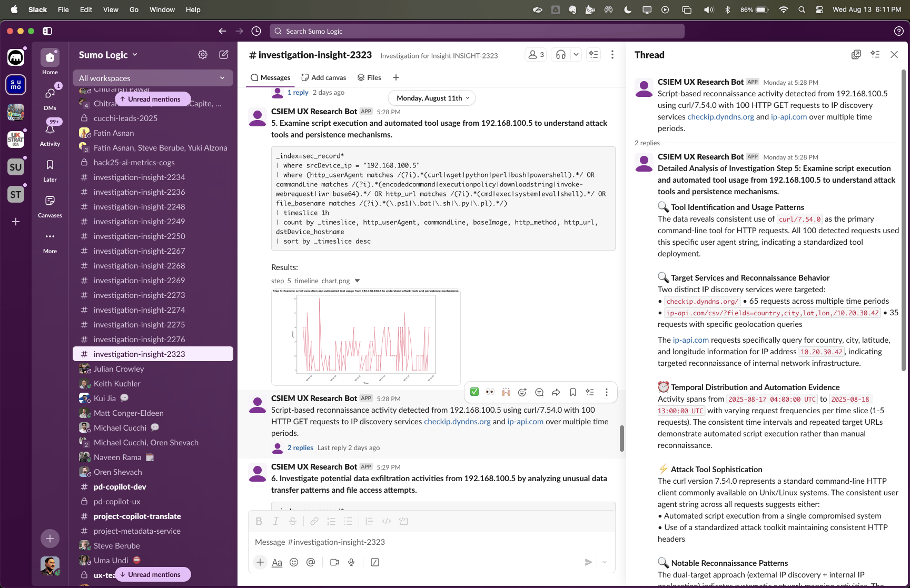Toggle bold formatting in composer
The image size is (910, 588).
[259, 521]
